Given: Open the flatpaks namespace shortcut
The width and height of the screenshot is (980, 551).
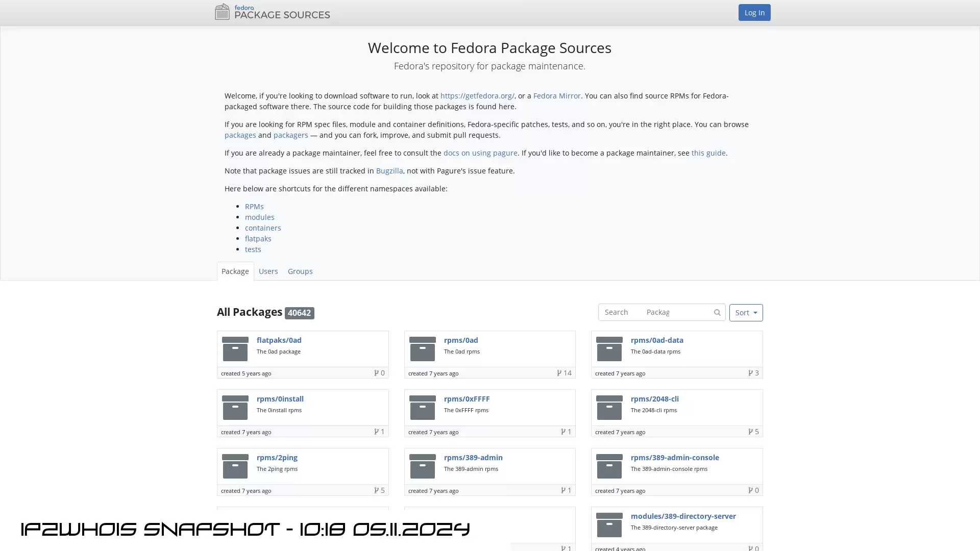Looking at the screenshot, I should click(x=258, y=239).
